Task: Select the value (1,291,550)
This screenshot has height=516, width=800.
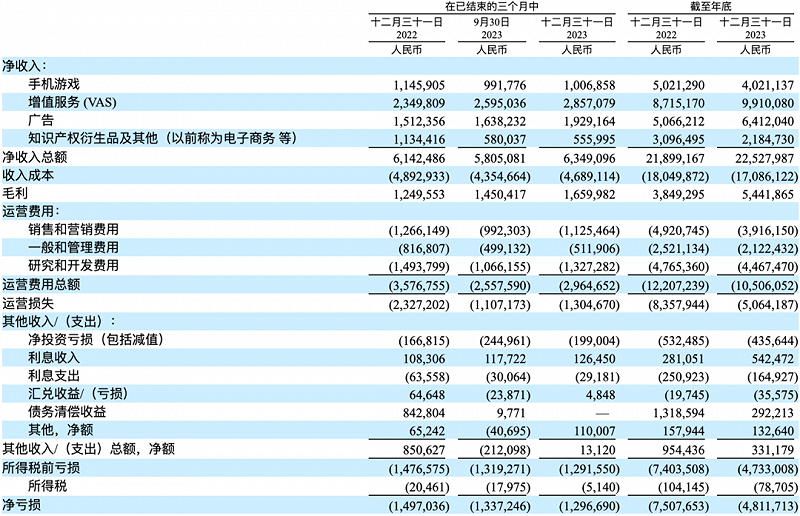Action: (589, 470)
